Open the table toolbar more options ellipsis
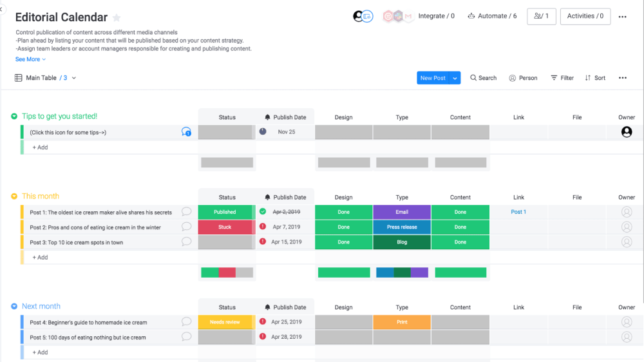This screenshot has height=362, width=644. [623, 78]
